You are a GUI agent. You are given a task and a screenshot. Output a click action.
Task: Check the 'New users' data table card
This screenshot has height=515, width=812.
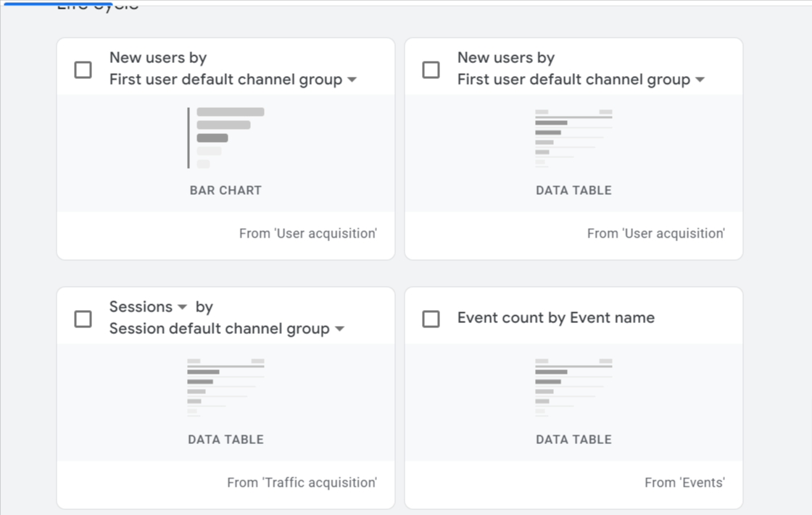pos(431,70)
